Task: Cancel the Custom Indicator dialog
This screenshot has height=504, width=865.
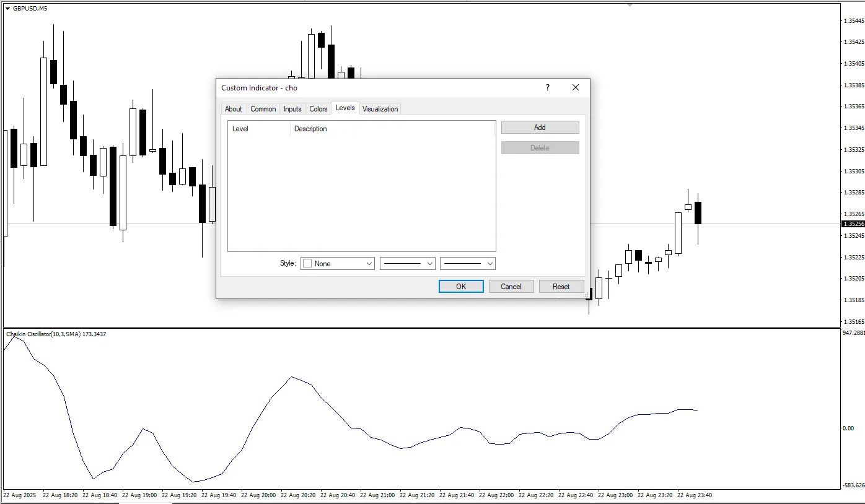Action: (x=511, y=287)
